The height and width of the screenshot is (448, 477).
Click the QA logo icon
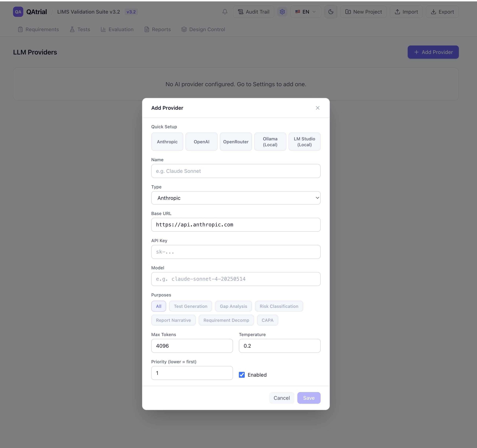click(x=18, y=12)
